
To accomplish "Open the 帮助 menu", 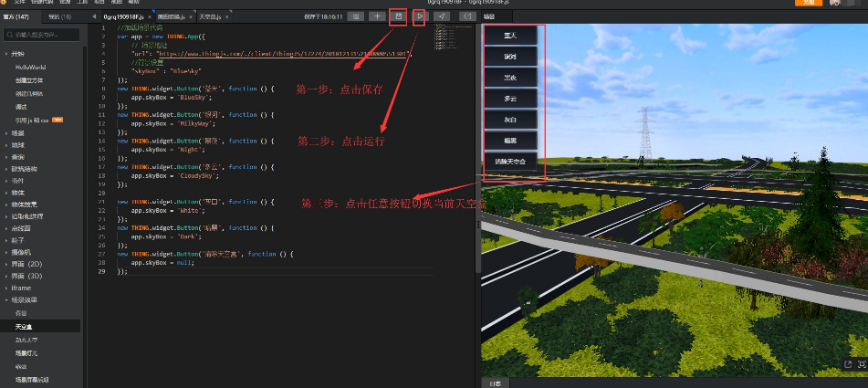I will click(133, 2).
